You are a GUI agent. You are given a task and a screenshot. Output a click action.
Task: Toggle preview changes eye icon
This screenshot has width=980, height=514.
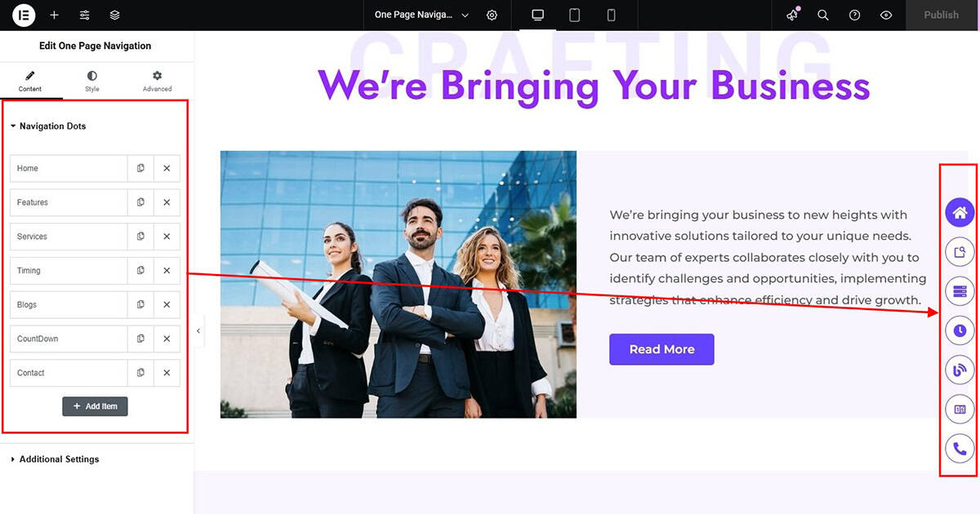pos(886,15)
